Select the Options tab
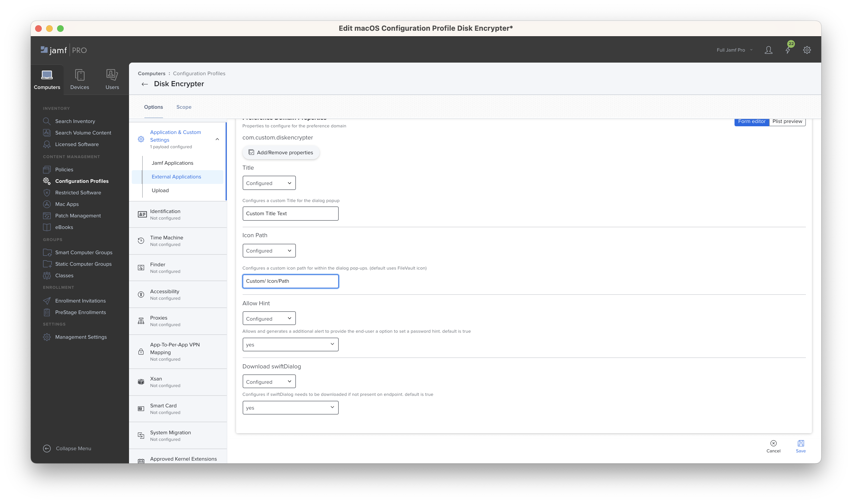 [153, 107]
